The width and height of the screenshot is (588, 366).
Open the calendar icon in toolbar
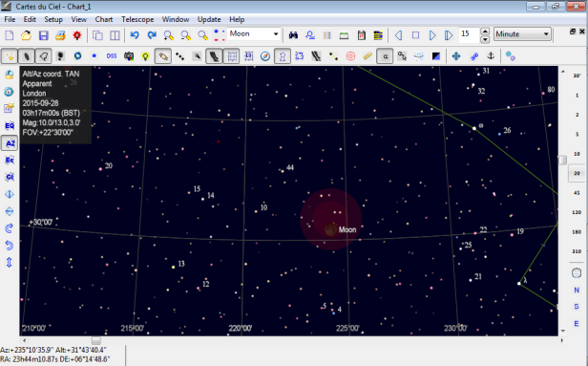click(x=361, y=35)
